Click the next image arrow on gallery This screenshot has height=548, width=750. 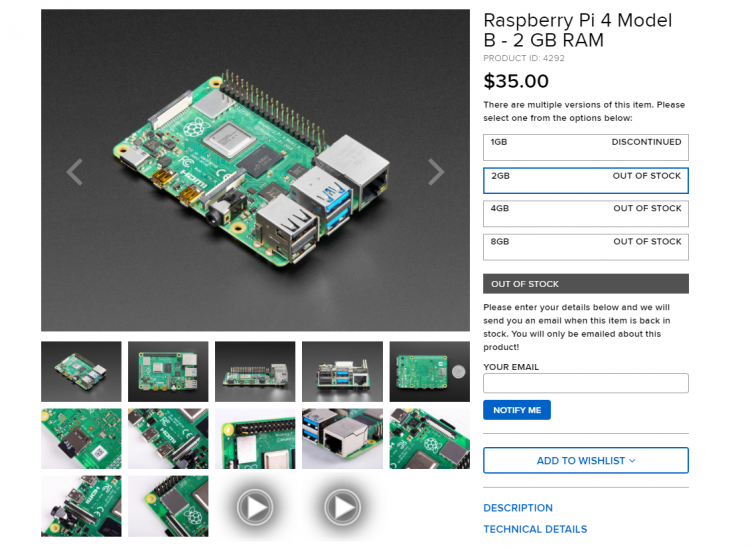click(436, 172)
